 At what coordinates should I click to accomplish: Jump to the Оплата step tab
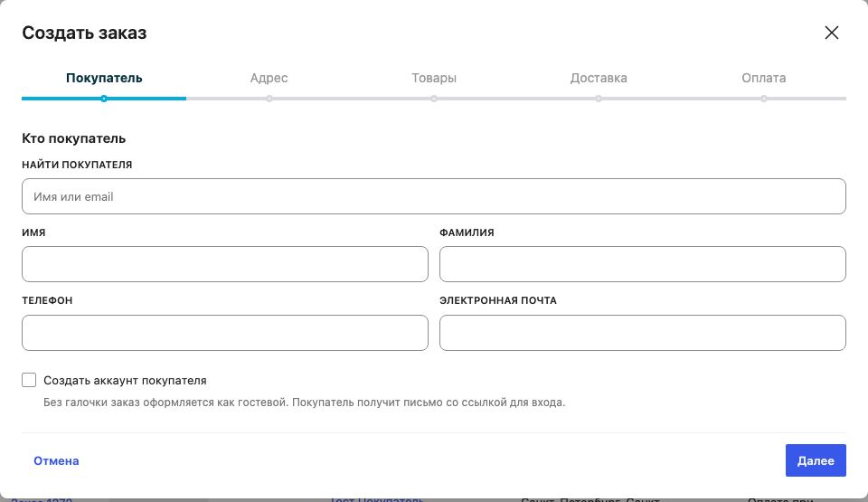(x=763, y=78)
